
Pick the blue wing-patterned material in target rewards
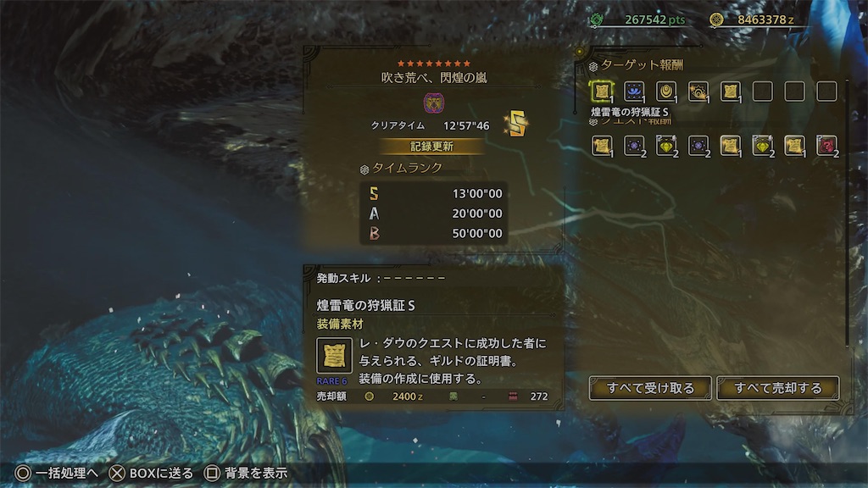pos(634,91)
